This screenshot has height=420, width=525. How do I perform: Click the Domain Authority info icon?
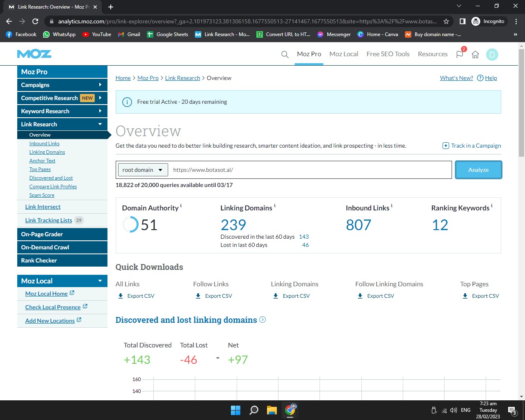pyautogui.click(x=181, y=205)
